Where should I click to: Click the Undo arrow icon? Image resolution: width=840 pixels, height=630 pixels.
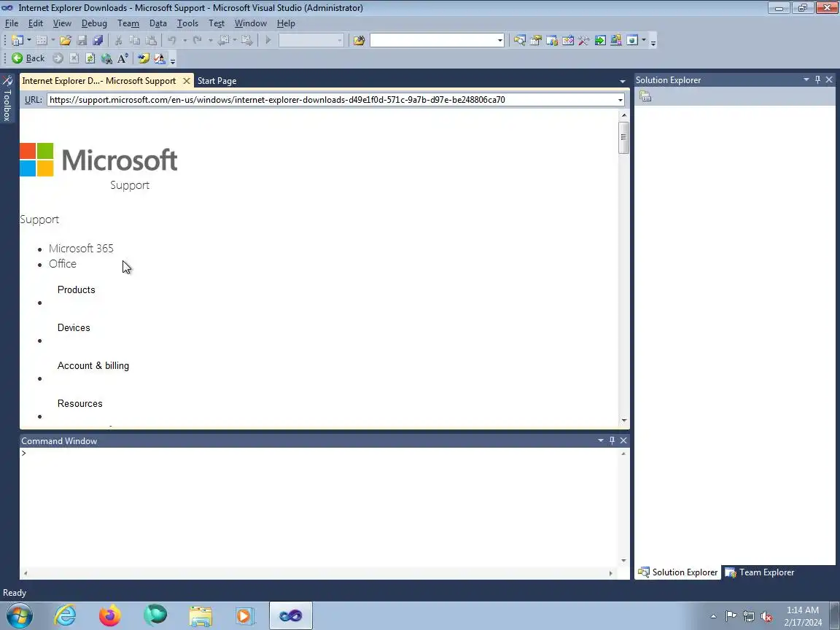pos(172,40)
